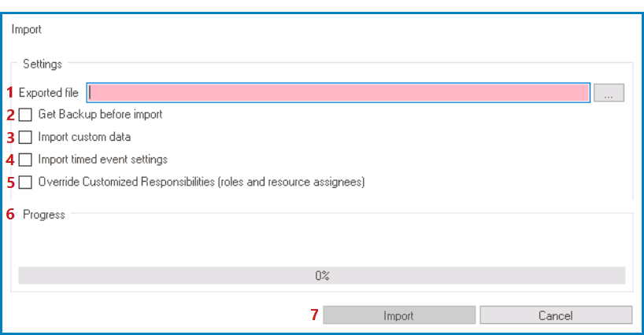The width and height of the screenshot is (644, 335).
Task: Click the red number 7 annotation marker
Action: (315, 315)
